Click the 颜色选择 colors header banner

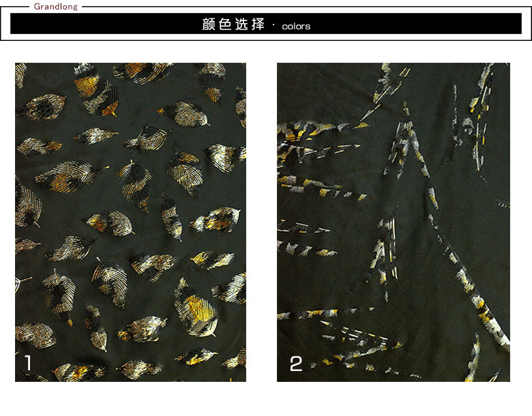[x=266, y=24]
